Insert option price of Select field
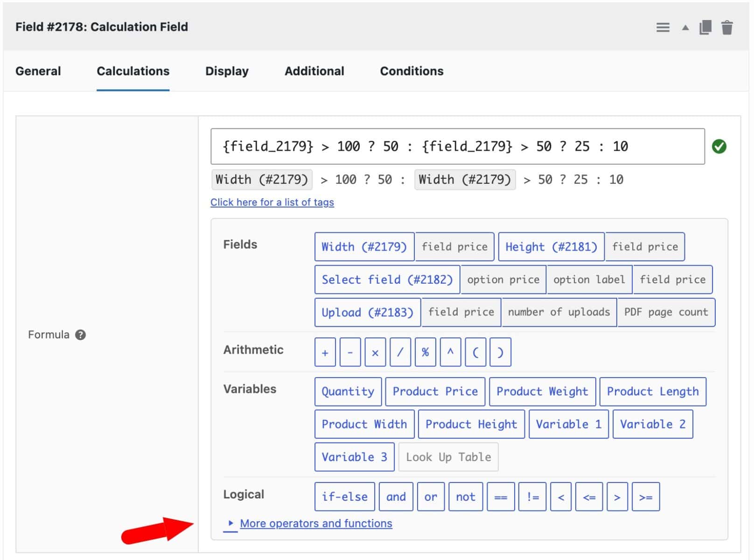The width and height of the screenshot is (754, 560). [503, 280]
